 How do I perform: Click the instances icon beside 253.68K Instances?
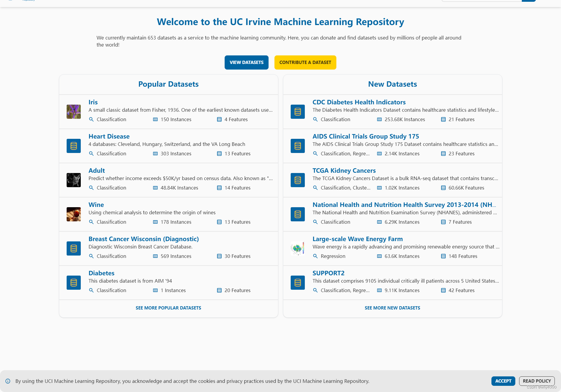click(379, 119)
